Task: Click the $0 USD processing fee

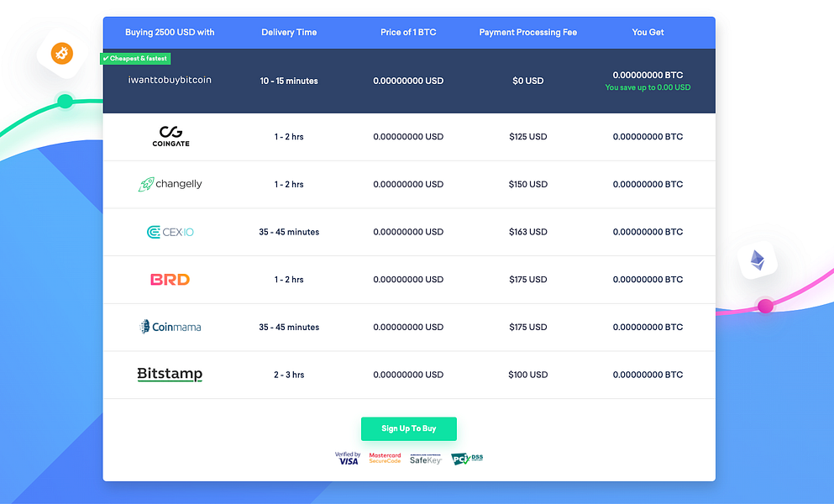Action: [527, 81]
